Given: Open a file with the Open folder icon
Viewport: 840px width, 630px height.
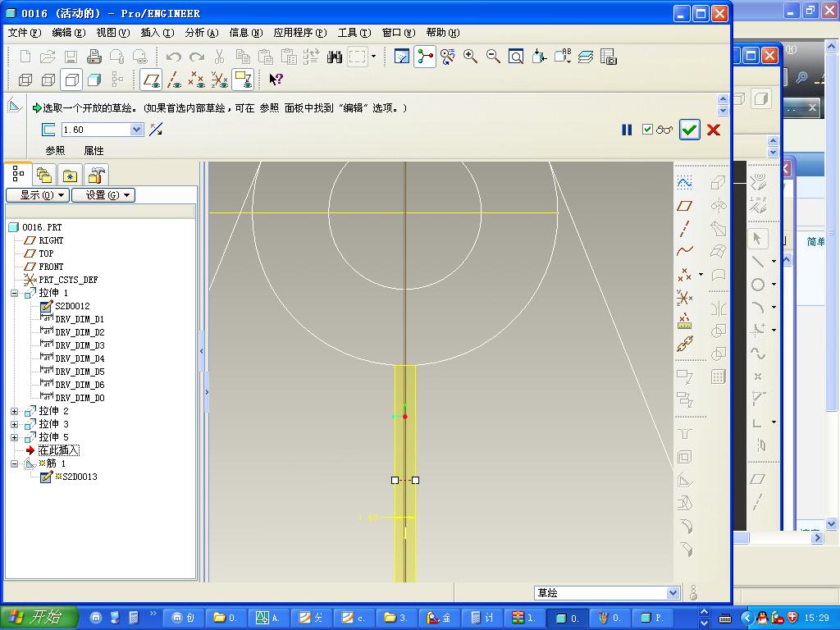Looking at the screenshot, I should tap(48, 57).
